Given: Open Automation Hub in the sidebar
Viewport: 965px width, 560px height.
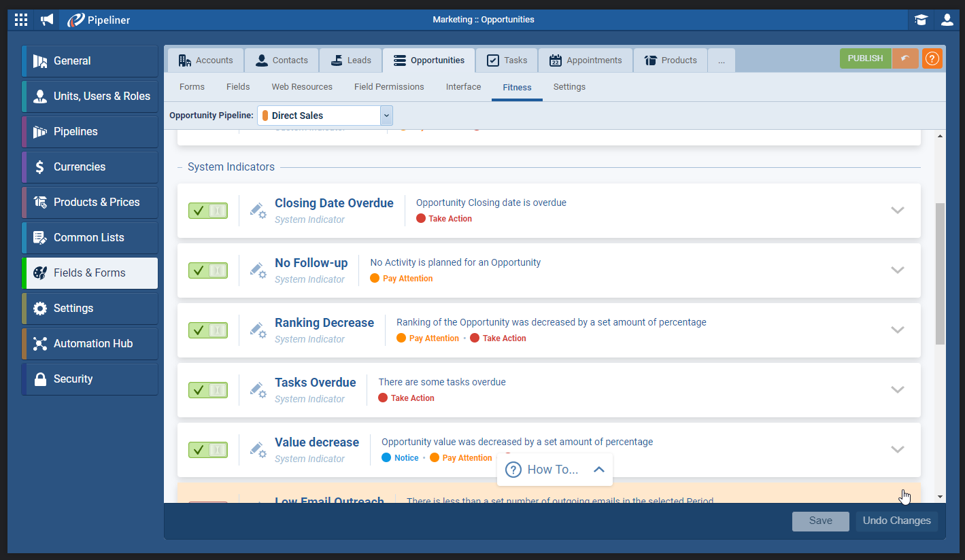Looking at the screenshot, I should click(93, 344).
